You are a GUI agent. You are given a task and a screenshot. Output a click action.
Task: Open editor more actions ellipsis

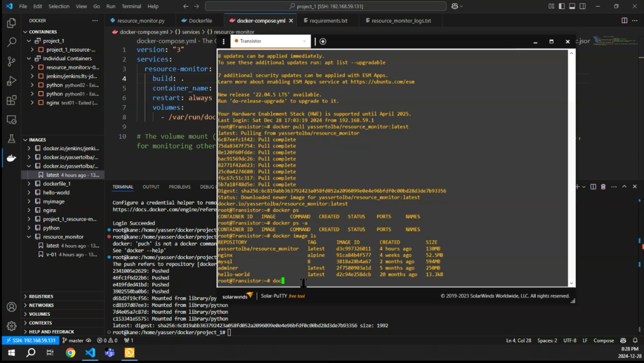point(635,21)
